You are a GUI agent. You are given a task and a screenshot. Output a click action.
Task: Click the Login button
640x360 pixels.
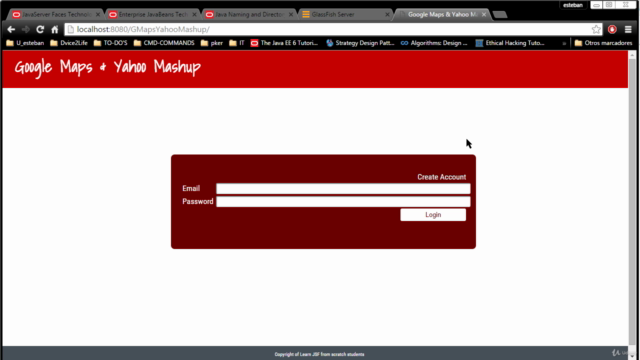click(433, 215)
